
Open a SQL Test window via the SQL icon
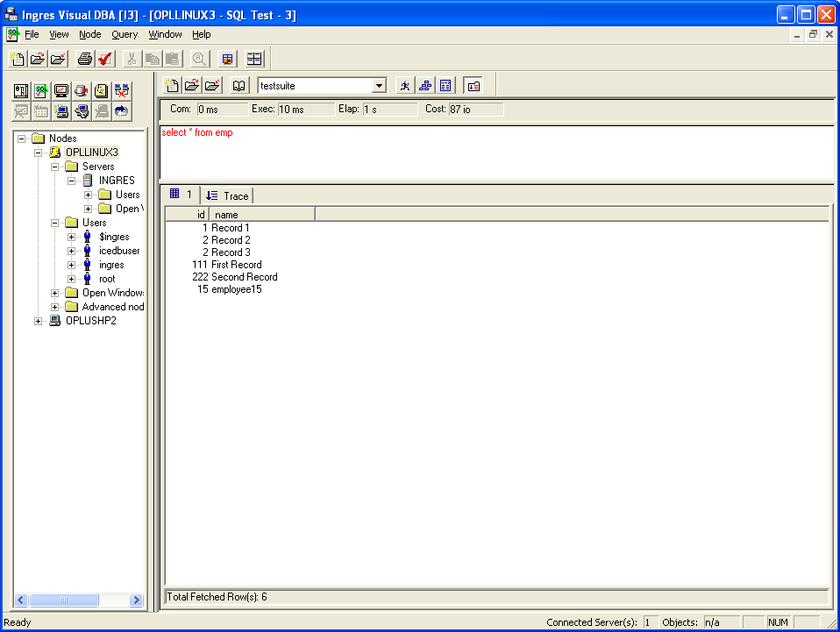click(41, 91)
